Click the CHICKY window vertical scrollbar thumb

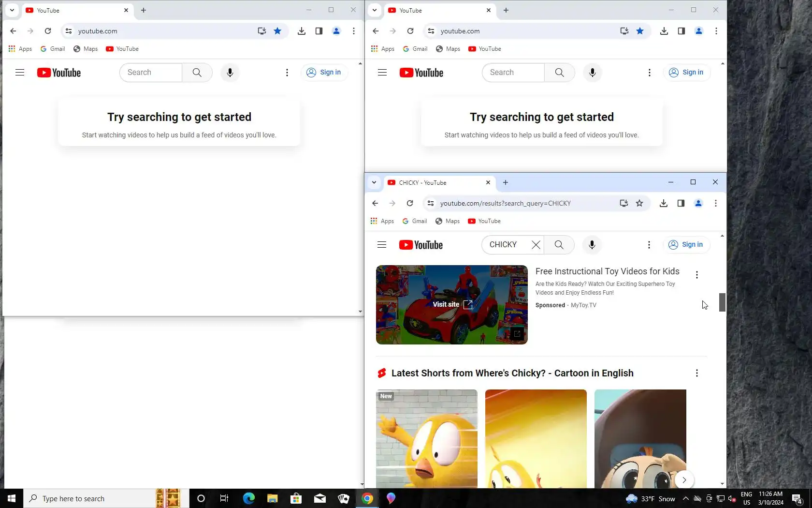tap(722, 302)
